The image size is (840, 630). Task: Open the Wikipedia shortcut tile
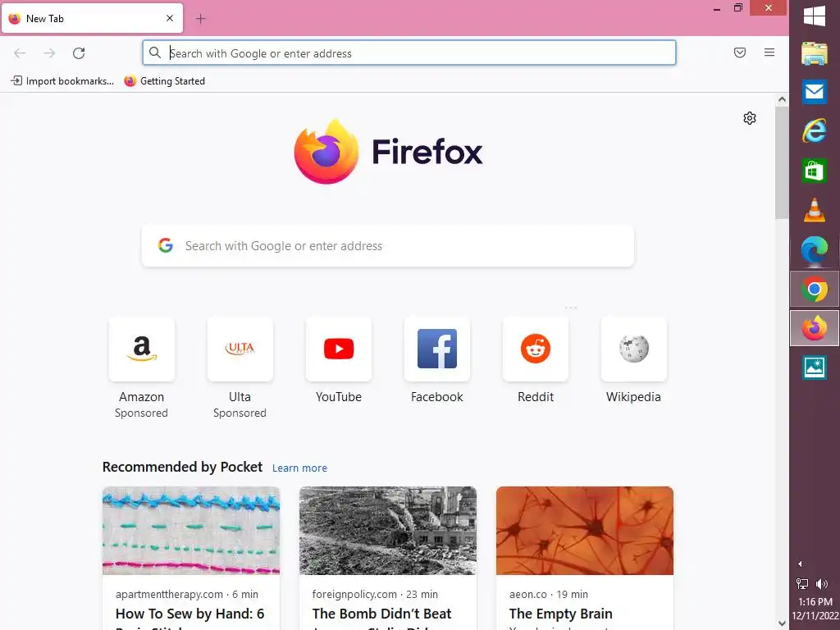[634, 349]
